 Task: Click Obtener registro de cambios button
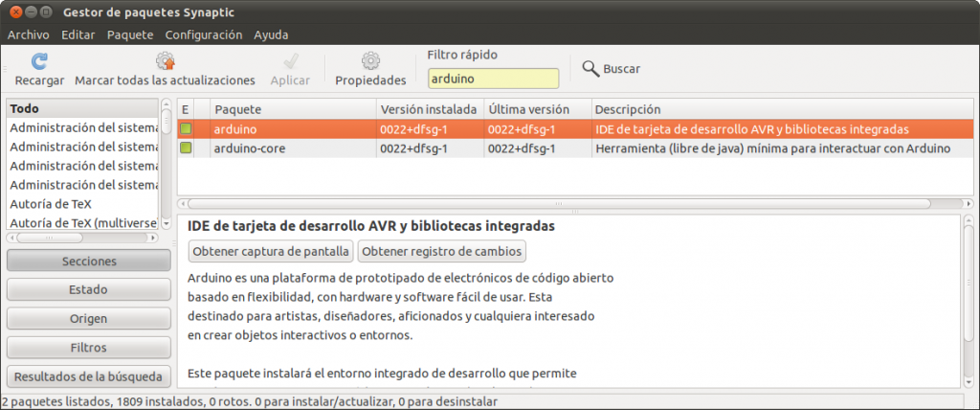[x=442, y=252]
